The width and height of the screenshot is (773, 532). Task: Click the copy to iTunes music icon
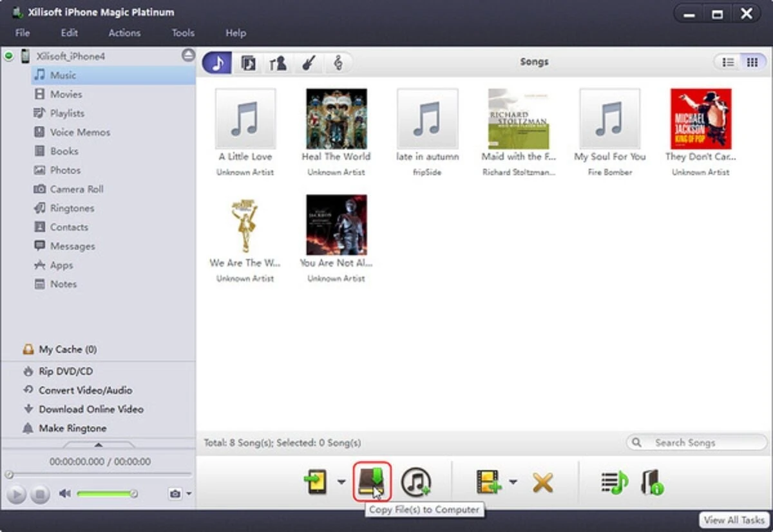coord(416,482)
